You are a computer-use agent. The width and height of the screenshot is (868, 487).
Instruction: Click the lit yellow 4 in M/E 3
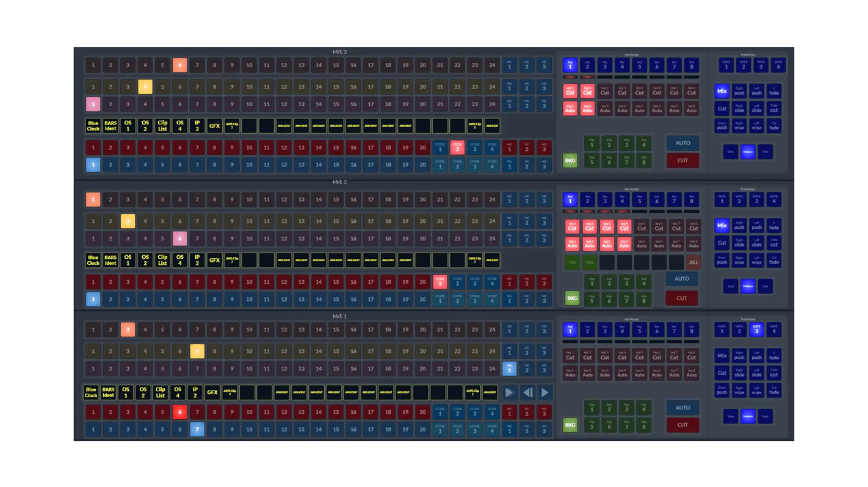point(145,87)
